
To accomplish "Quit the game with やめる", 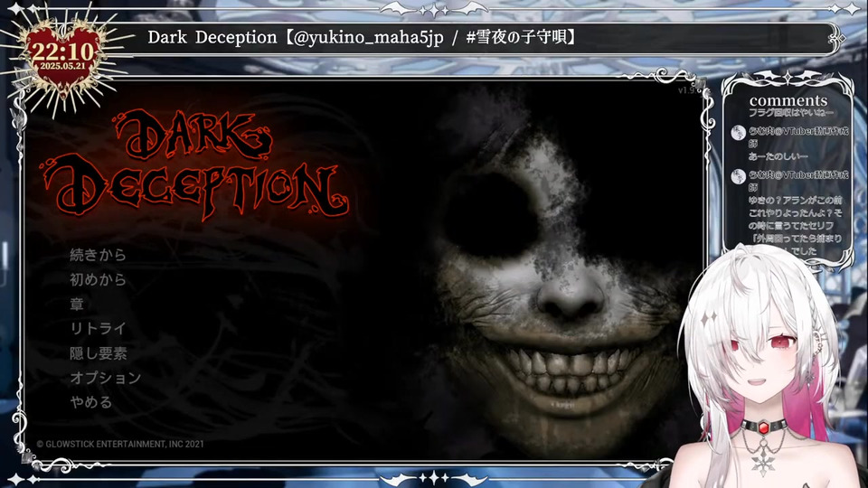I will (90, 402).
